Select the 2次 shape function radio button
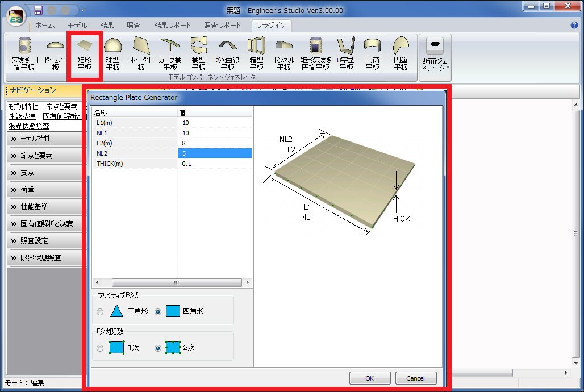This screenshot has width=584, height=392. tap(158, 348)
